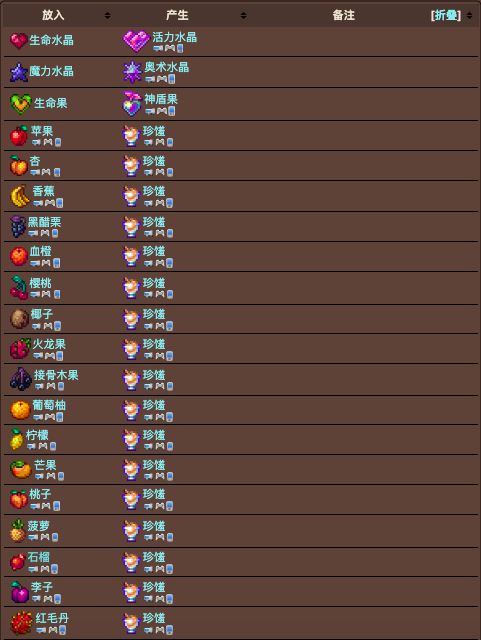Open the 接骨木果 text link

(56, 375)
